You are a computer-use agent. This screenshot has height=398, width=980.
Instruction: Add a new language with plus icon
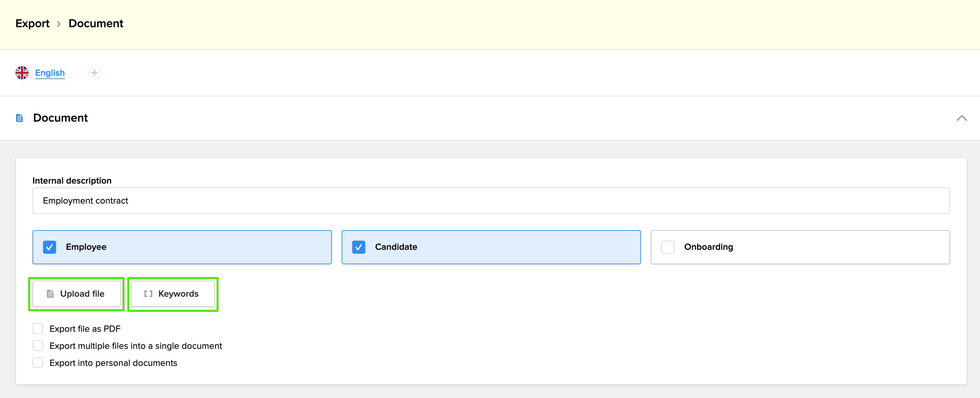[94, 72]
